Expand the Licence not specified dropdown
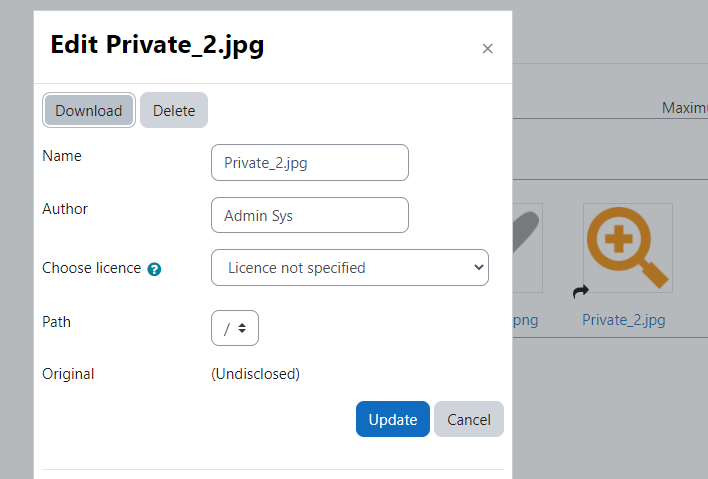Image resolution: width=708 pixels, height=479 pixels. (x=349, y=267)
